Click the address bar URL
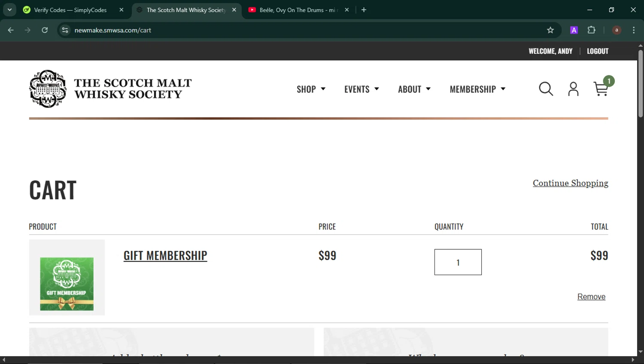This screenshot has width=644, height=364. (112, 30)
